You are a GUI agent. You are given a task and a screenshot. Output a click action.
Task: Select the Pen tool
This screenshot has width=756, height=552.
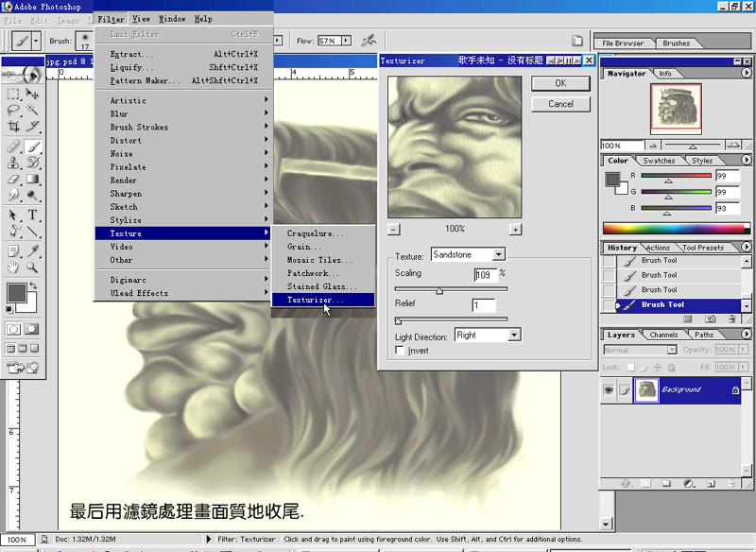13,232
